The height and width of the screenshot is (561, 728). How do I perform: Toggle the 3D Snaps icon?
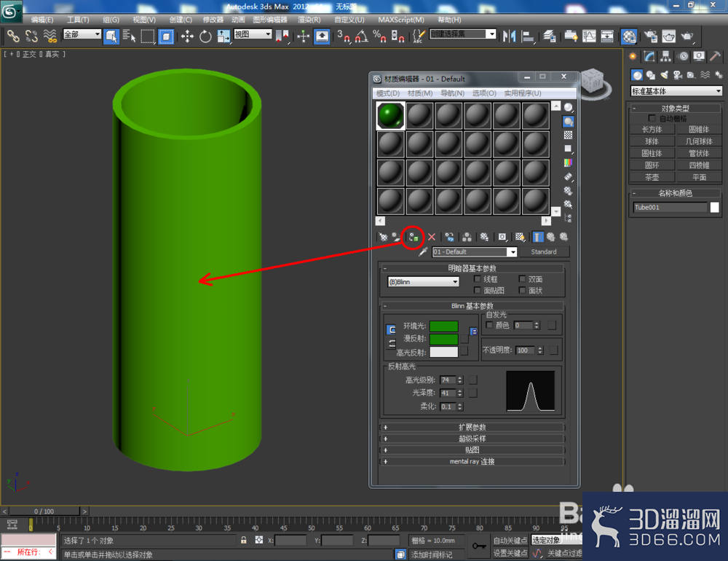pyautogui.click(x=343, y=36)
